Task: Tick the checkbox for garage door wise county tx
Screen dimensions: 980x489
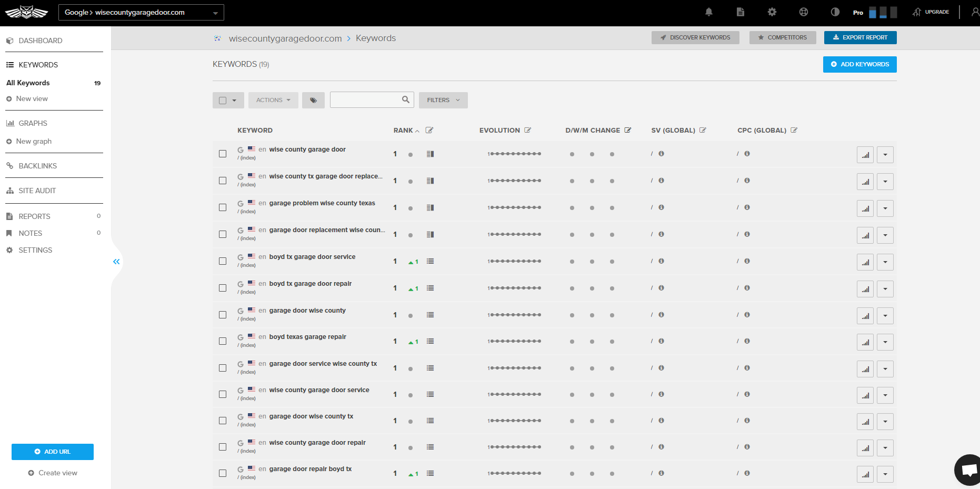Action: pos(223,421)
